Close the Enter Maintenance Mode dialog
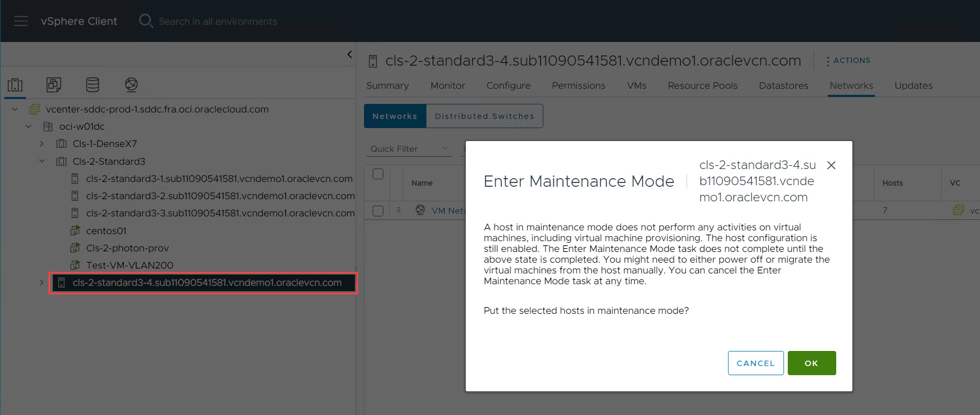Screen dimensions: 980x415 point(831,165)
